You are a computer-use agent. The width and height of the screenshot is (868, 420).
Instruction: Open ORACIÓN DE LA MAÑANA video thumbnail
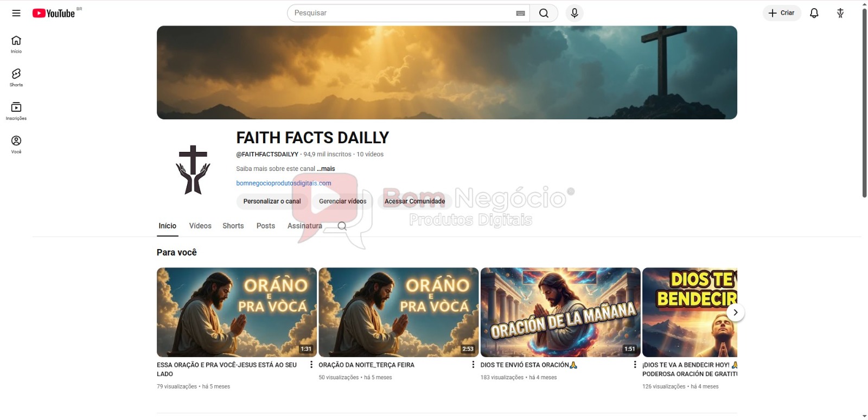[x=560, y=312]
